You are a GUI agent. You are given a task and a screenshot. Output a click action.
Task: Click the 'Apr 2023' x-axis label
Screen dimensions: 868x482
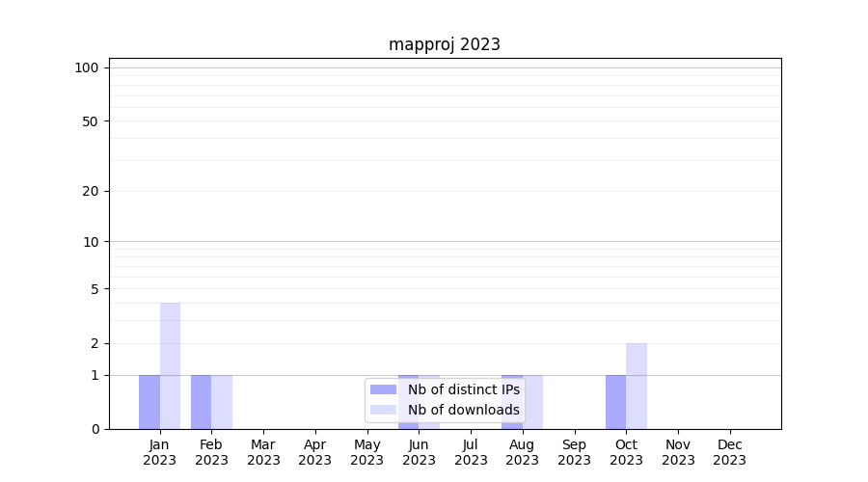pyautogui.click(x=315, y=452)
